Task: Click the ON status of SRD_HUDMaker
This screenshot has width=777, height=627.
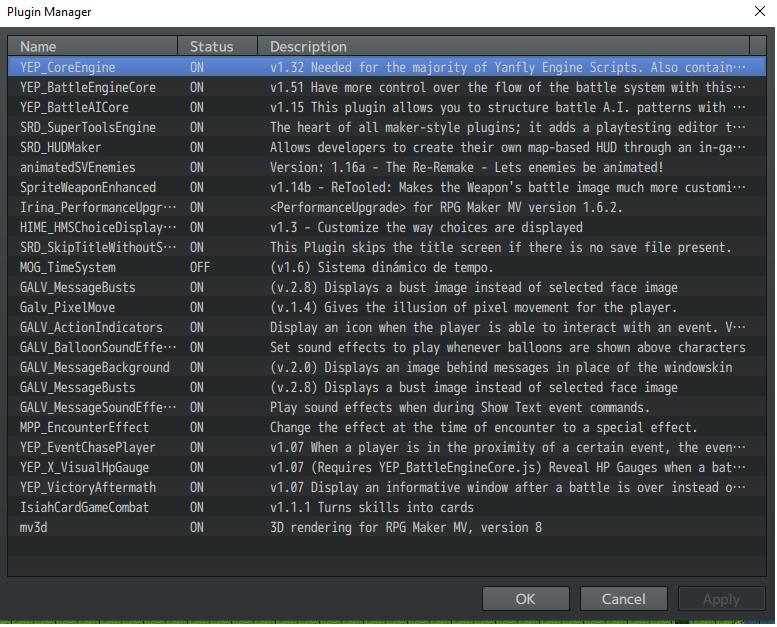Action: (x=197, y=147)
